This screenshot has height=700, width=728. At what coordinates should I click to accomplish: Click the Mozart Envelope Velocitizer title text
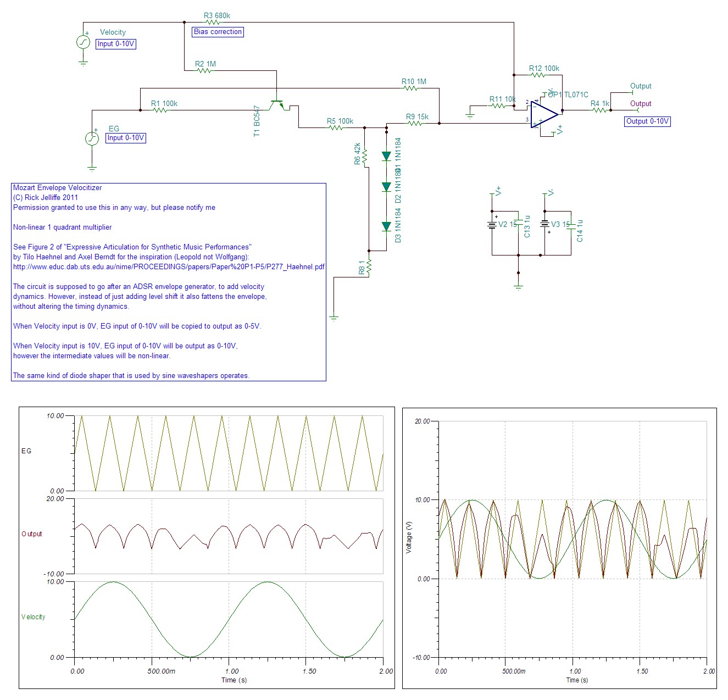point(58,188)
